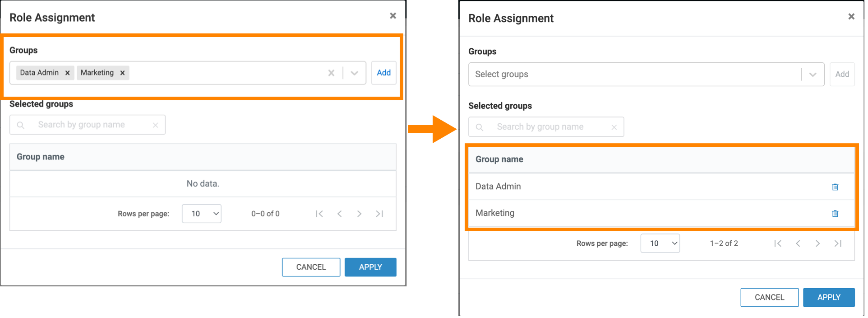Click the blue Add button beside group chips

pos(383,73)
